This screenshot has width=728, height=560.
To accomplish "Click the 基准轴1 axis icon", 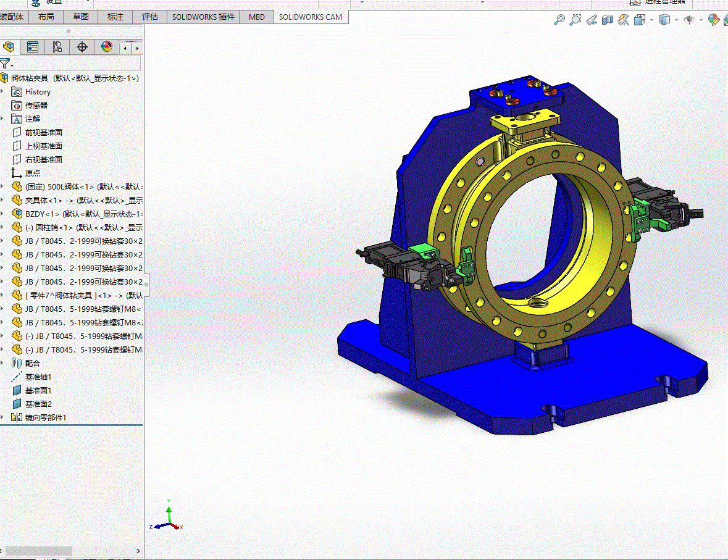I will click(17, 377).
